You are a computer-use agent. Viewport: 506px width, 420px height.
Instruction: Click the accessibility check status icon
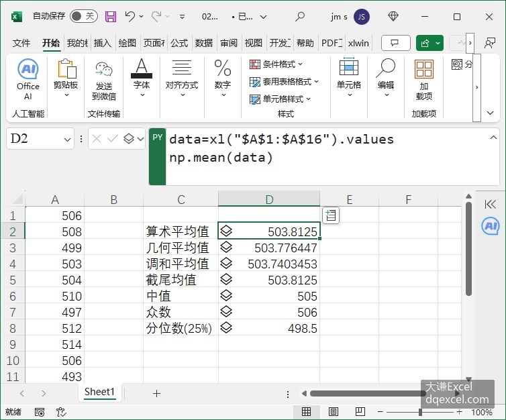61,412
